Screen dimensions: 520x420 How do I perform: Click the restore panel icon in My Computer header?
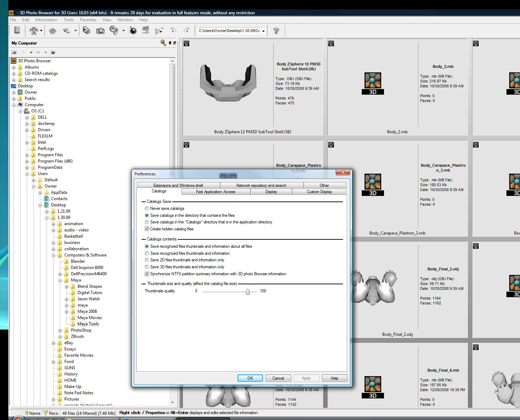click(x=175, y=43)
